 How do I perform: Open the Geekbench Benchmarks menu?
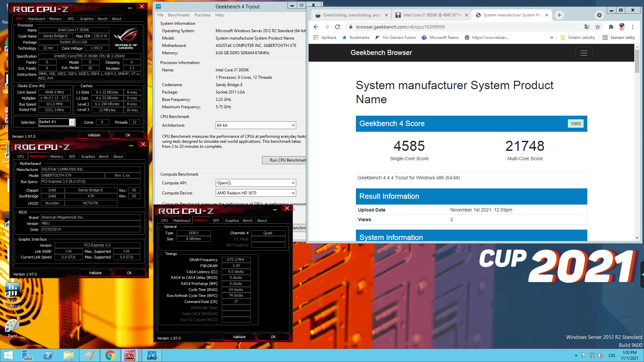pos(179,15)
